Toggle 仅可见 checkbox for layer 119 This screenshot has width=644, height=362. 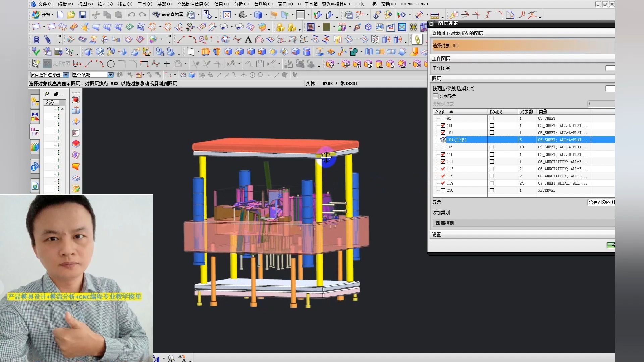(492, 183)
